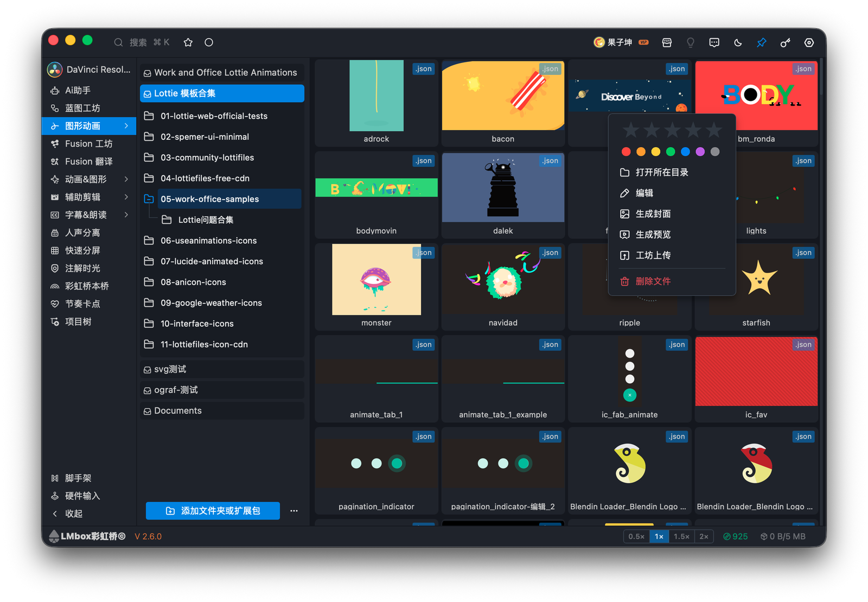Select the dalek animation thumbnail
The height and width of the screenshot is (602, 868).
click(503, 187)
